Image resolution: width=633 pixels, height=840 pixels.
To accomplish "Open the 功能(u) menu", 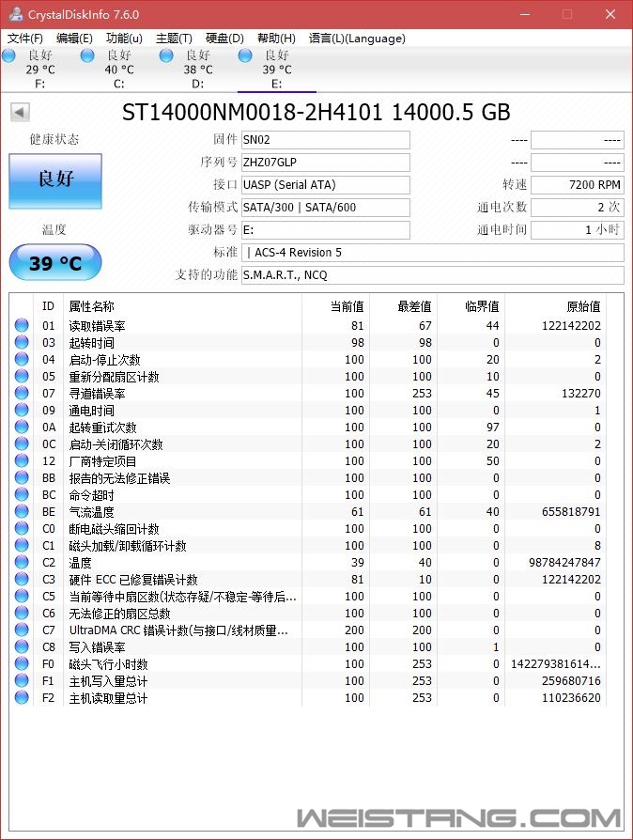I will pyautogui.click(x=124, y=39).
